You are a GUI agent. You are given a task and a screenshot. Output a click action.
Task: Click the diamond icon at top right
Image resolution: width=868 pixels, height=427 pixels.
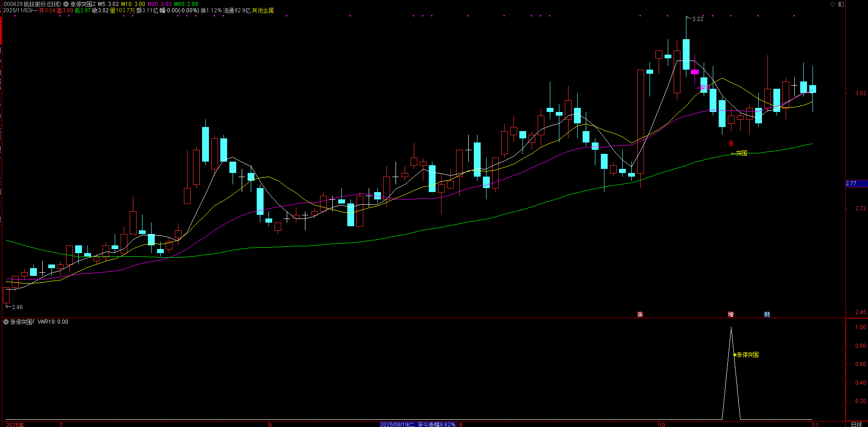[x=832, y=4]
